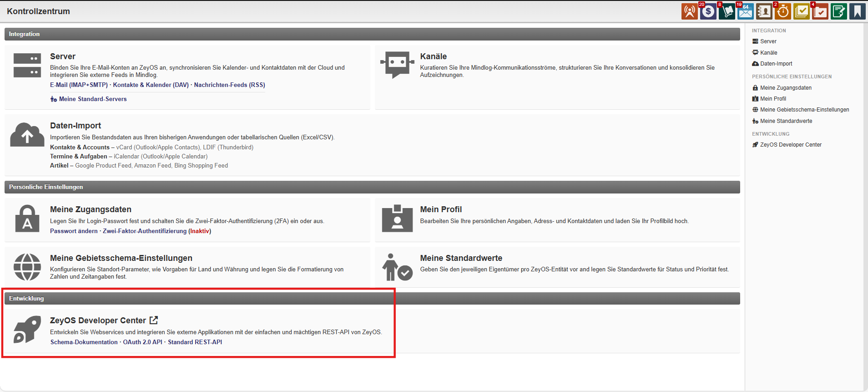Open the hand truck inventory module

coord(727,11)
